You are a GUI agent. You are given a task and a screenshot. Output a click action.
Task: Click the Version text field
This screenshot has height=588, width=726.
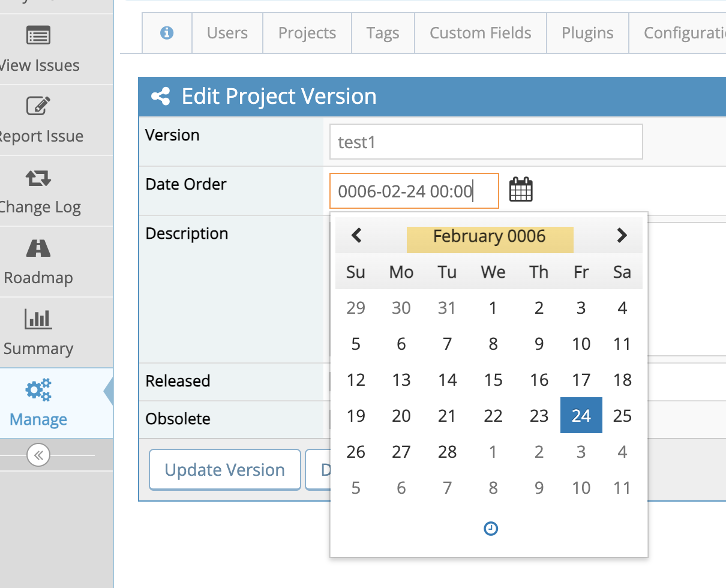(x=486, y=142)
